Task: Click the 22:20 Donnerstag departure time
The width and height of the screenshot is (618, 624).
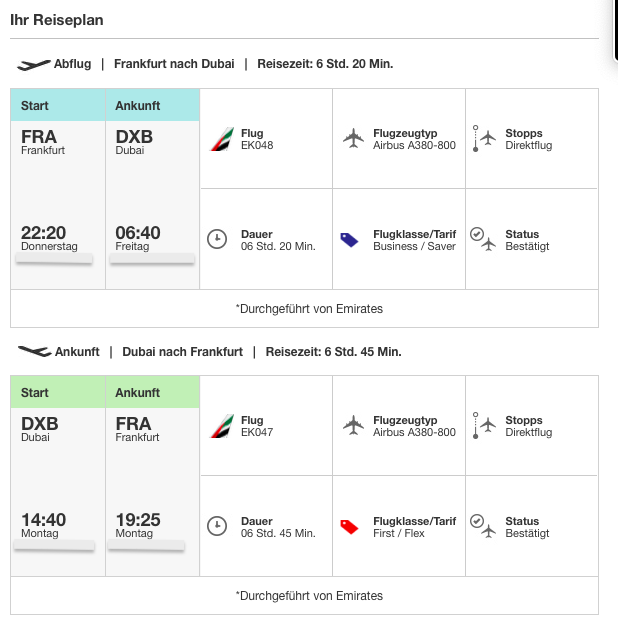Action: tap(43, 238)
